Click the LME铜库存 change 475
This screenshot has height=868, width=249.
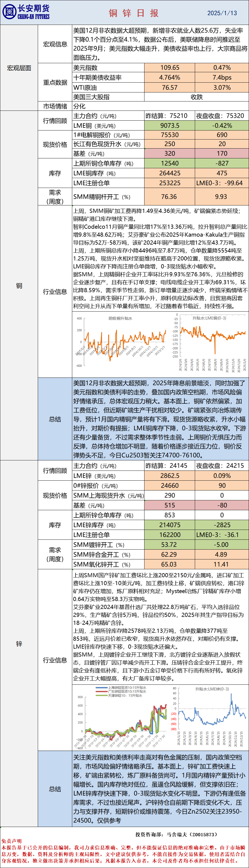tap(222, 173)
